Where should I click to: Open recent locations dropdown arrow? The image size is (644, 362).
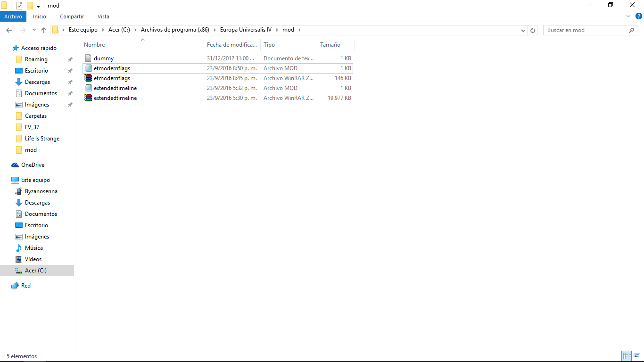point(34,30)
